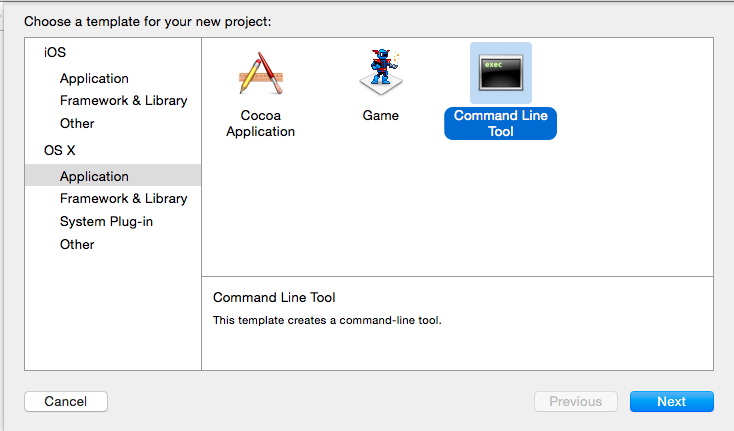The image size is (734, 431).
Task: Select the Cocoa Application template icon
Action: tap(261, 73)
